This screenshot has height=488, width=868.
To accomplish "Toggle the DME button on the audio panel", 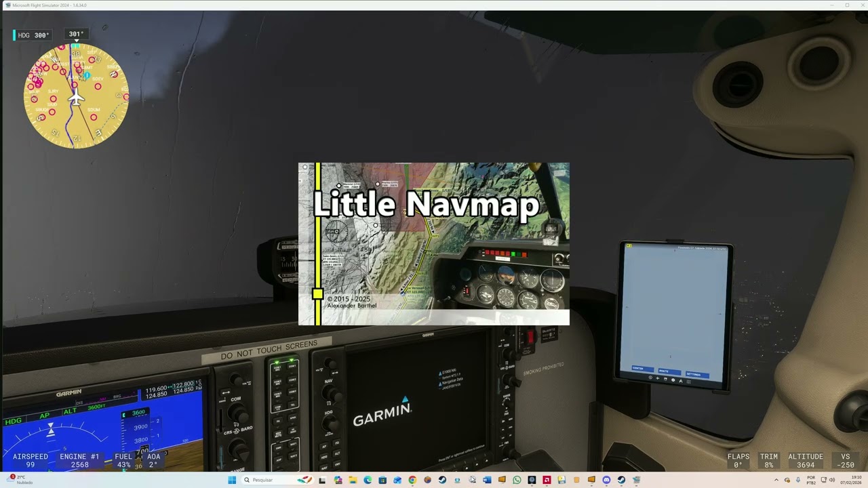I will pos(277,449).
